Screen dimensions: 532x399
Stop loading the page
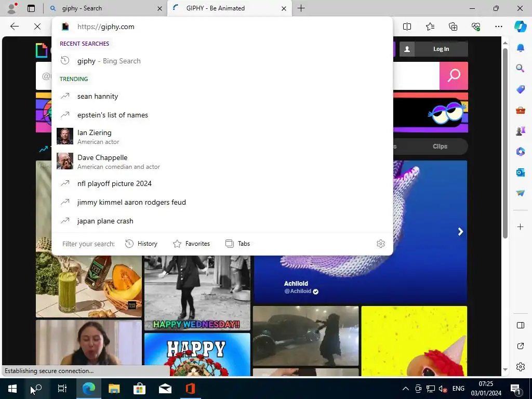click(x=37, y=26)
